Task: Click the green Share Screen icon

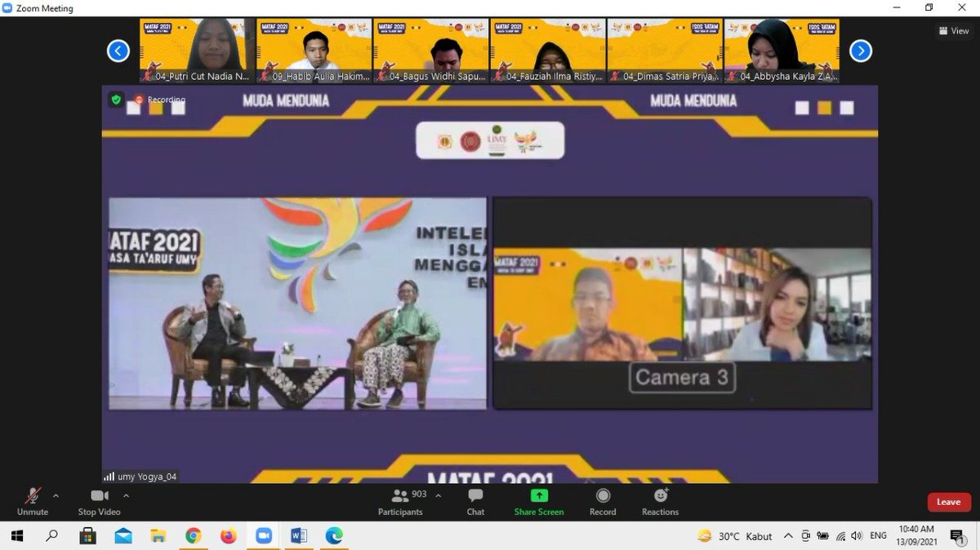Action: (x=539, y=495)
